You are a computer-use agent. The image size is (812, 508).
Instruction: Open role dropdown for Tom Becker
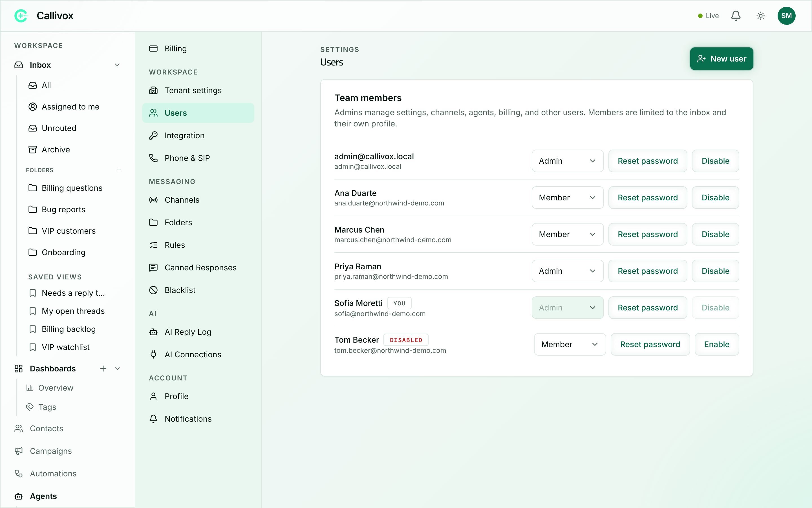point(570,344)
